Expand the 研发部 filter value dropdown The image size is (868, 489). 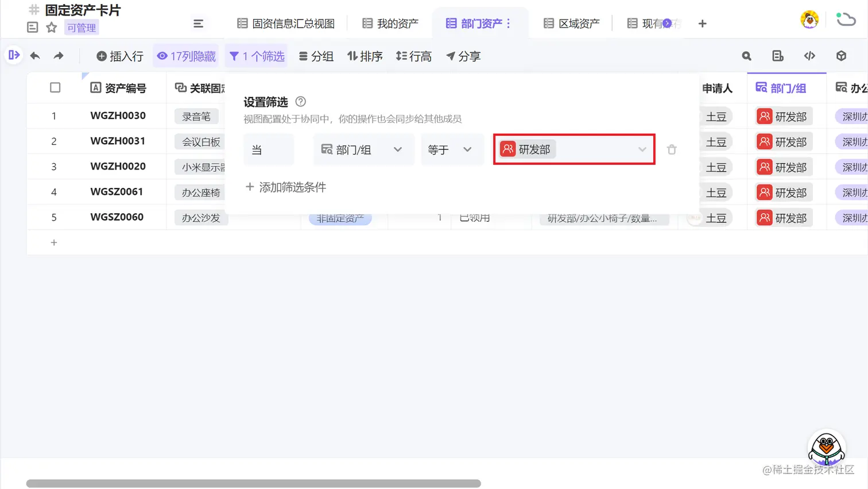tap(642, 149)
